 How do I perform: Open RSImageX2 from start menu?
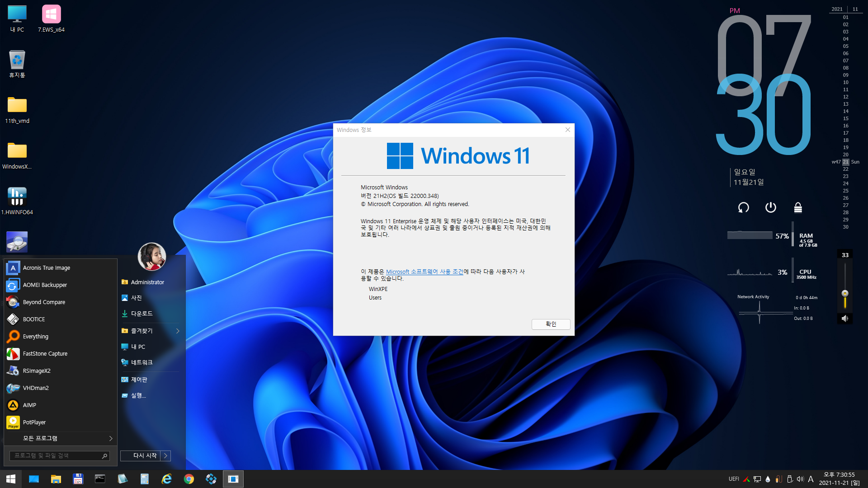tap(61, 371)
